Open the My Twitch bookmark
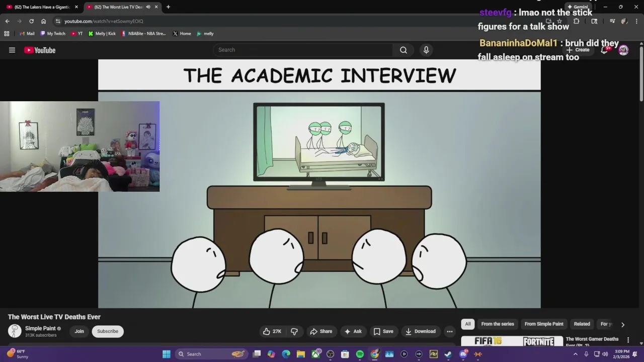644x362 pixels. tap(53, 34)
